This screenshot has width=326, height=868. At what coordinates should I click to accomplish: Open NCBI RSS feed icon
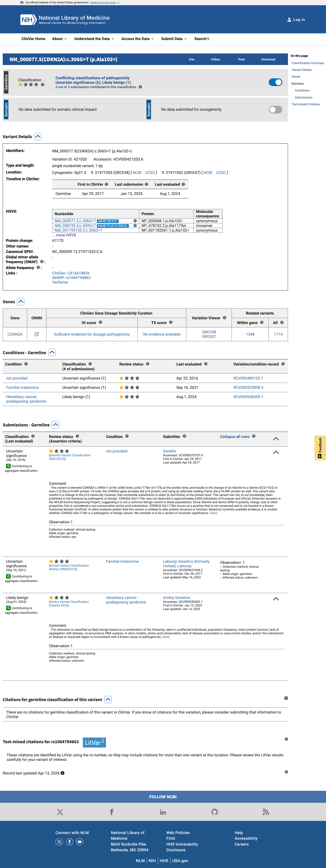266,812
